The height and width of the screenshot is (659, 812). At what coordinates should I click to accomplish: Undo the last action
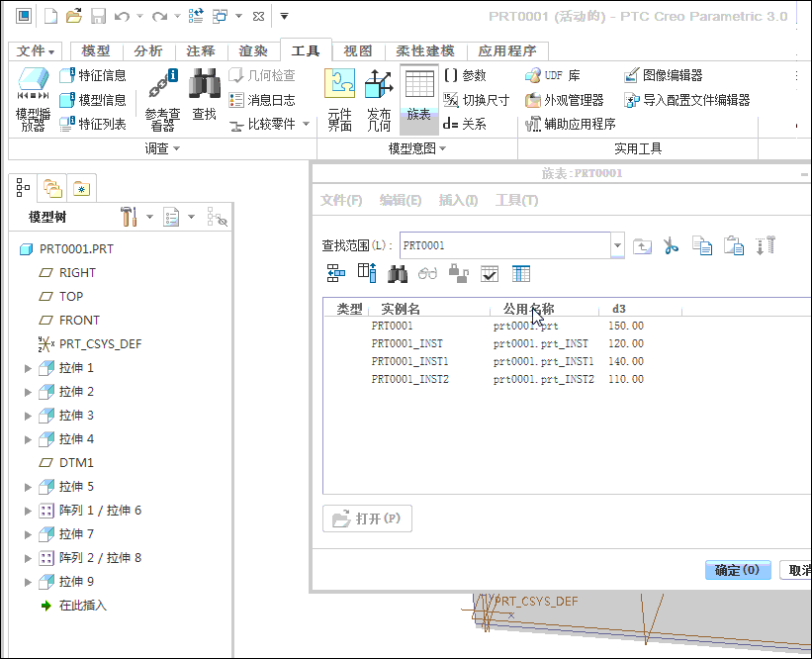(x=123, y=16)
